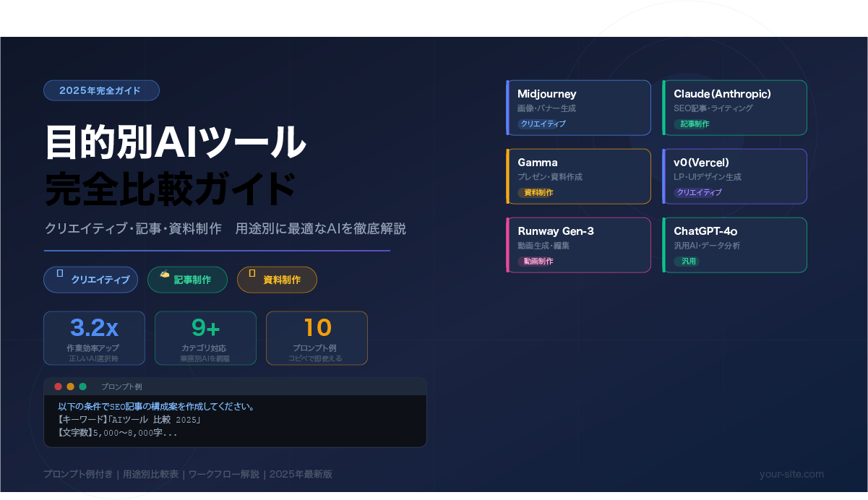
Task: Click the クリエイティブ tag on Midjourney card
Action: (543, 124)
